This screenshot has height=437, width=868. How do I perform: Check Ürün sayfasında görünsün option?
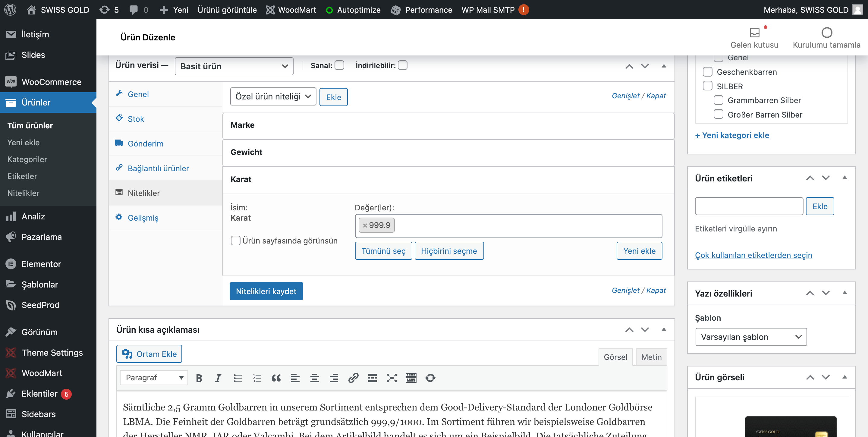[235, 241]
